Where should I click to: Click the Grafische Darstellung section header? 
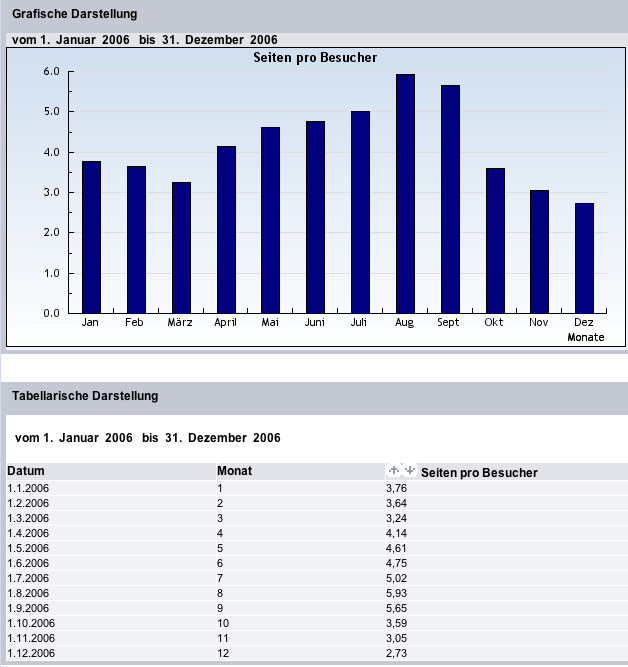point(75,14)
